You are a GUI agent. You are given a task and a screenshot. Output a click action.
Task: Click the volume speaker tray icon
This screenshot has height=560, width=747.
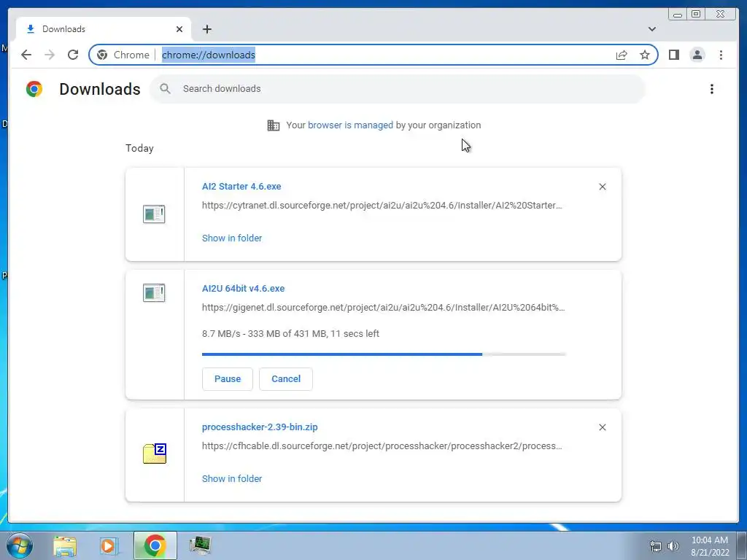(673, 546)
